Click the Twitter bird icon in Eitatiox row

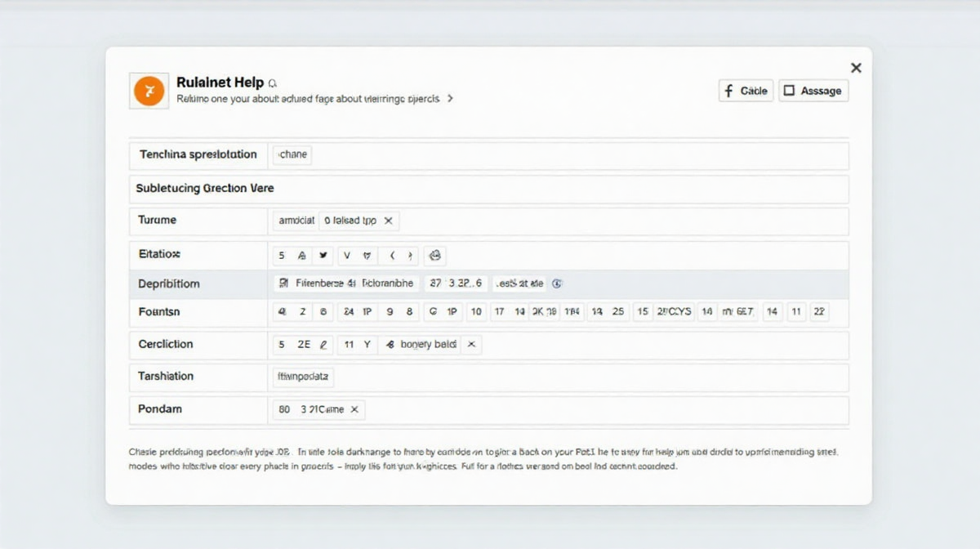(324, 255)
